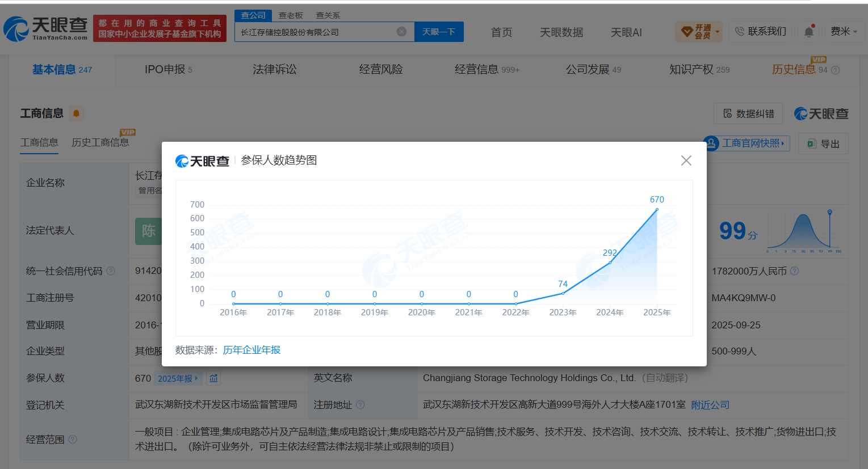Click the 天眼一下 search button

439,32
